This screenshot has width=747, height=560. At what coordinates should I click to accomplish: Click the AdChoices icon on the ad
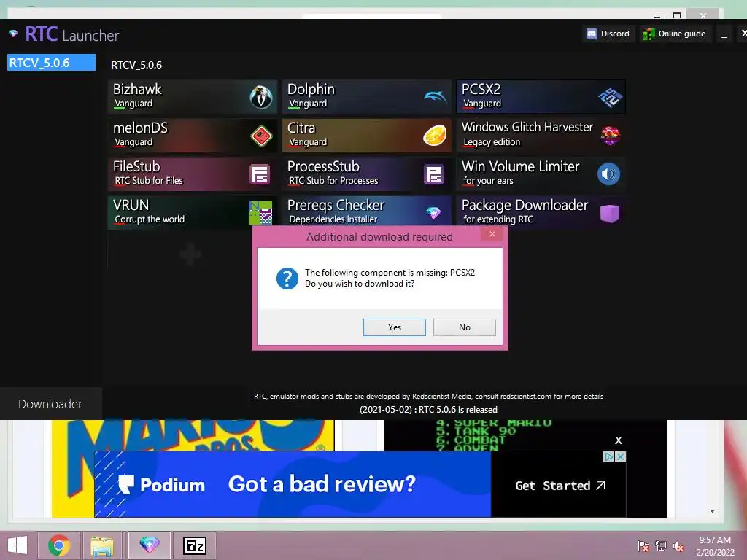tap(608, 456)
